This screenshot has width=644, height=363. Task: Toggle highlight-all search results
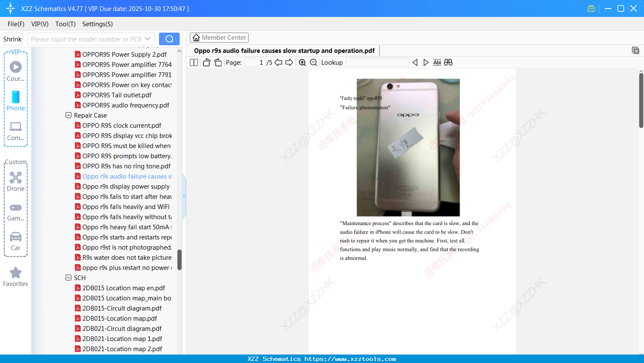click(x=448, y=62)
